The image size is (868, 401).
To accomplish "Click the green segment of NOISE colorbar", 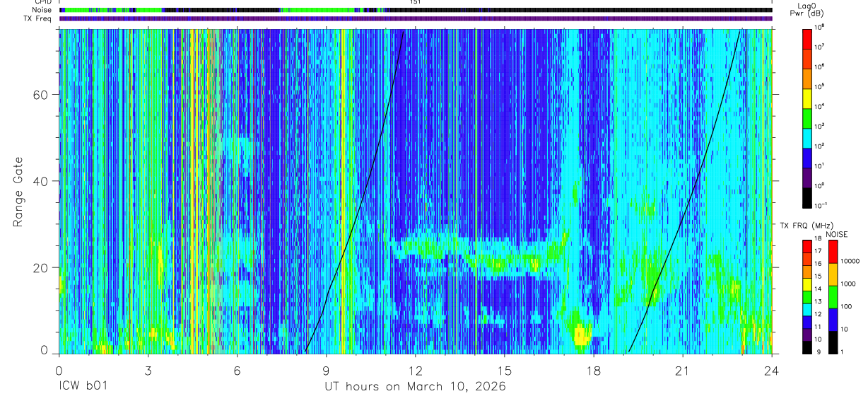I will [833, 297].
